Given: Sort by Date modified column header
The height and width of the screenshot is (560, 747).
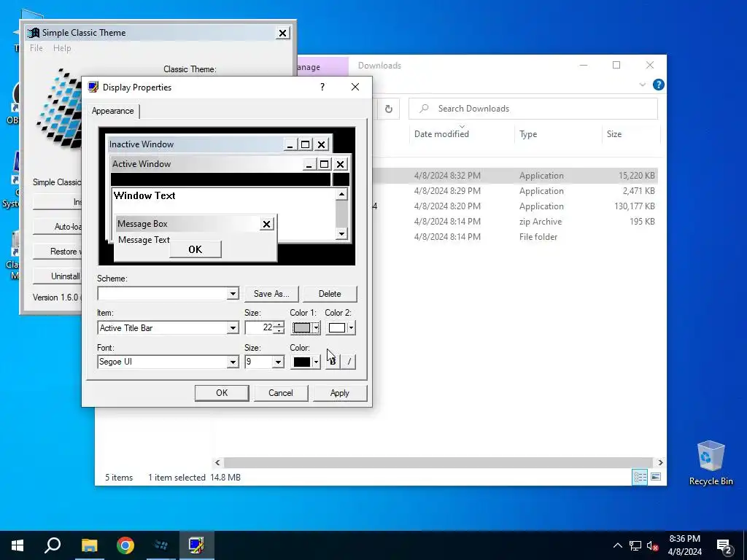Looking at the screenshot, I should [441, 134].
